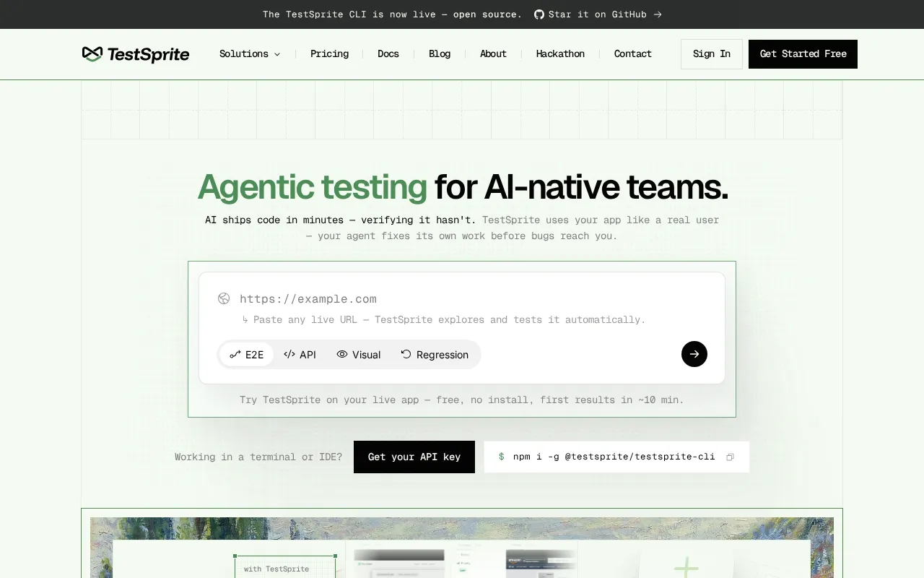Click the npm i -g @testsprite/testsprite-cli command text
The image size is (924, 578).
point(614,457)
